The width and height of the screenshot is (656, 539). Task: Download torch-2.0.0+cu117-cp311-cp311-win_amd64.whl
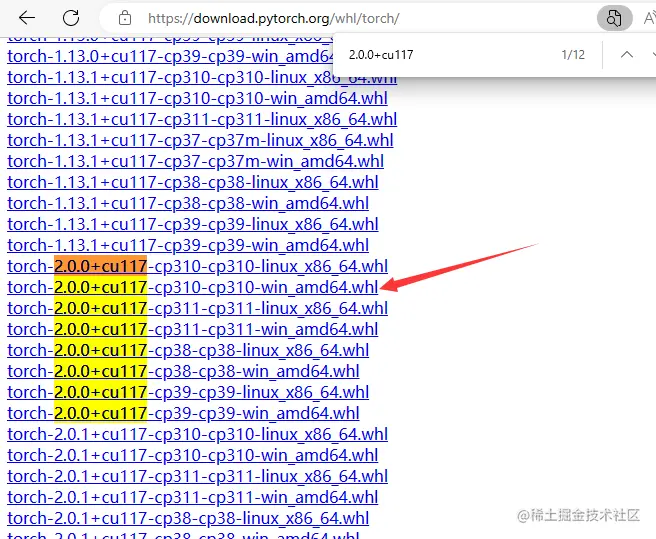193,329
